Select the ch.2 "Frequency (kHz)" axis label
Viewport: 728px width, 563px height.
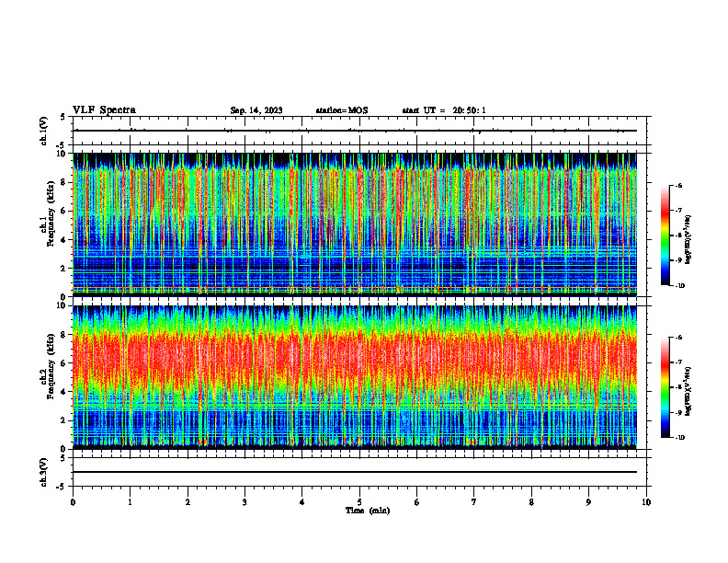point(51,365)
